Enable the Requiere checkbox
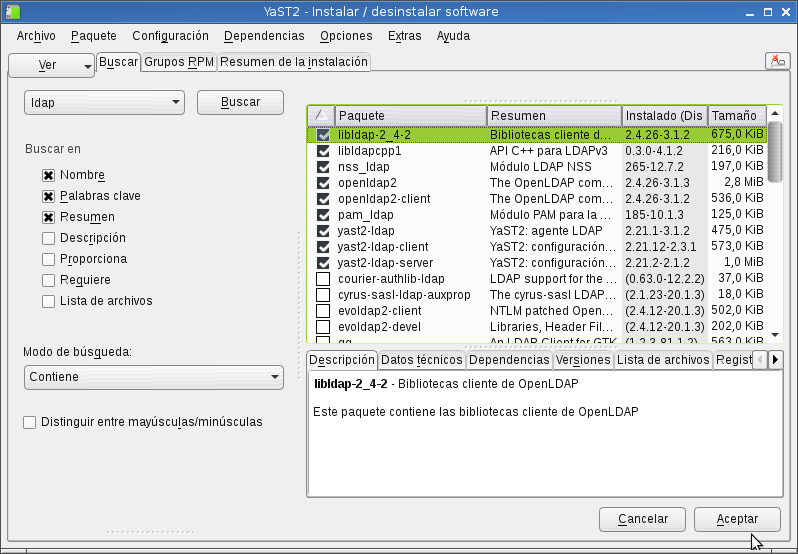The height and width of the screenshot is (554, 798). [x=48, y=280]
